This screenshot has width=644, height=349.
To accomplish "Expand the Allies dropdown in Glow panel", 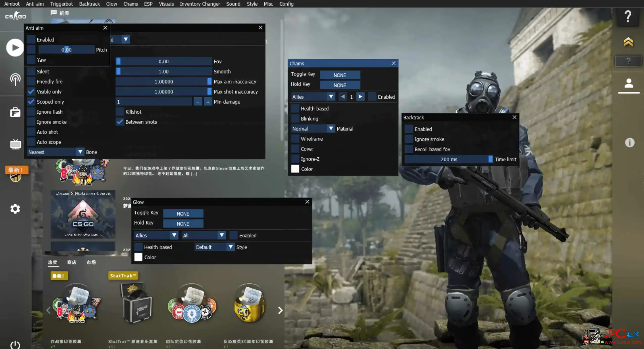I will coord(155,235).
